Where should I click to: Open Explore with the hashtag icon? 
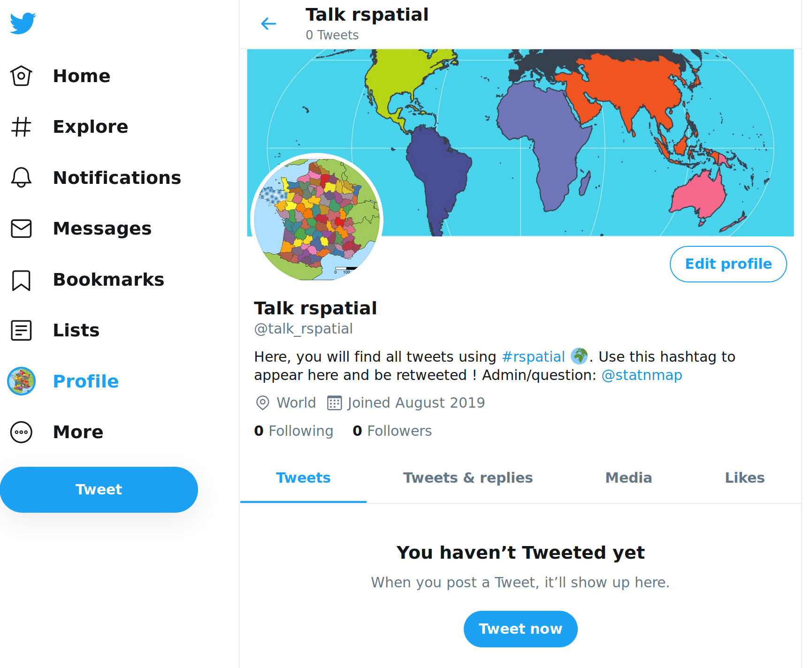(x=21, y=127)
